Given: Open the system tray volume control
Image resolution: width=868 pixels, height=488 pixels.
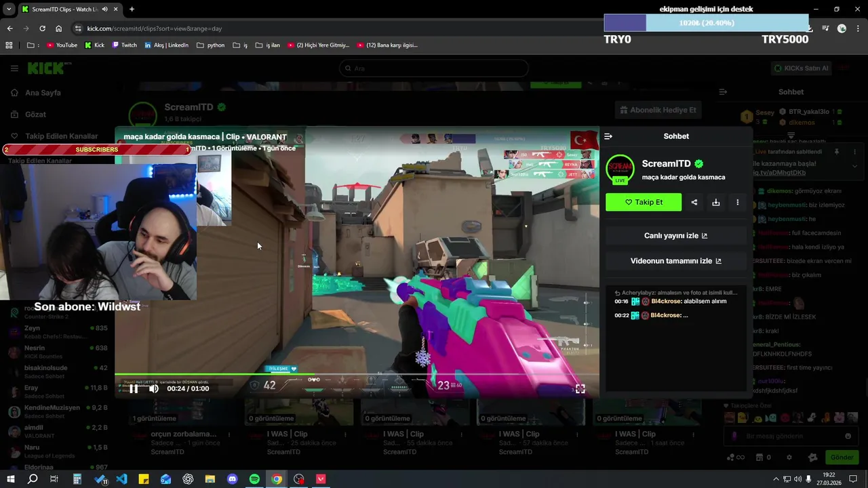Looking at the screenshot, I should click(x=797, y=479).
